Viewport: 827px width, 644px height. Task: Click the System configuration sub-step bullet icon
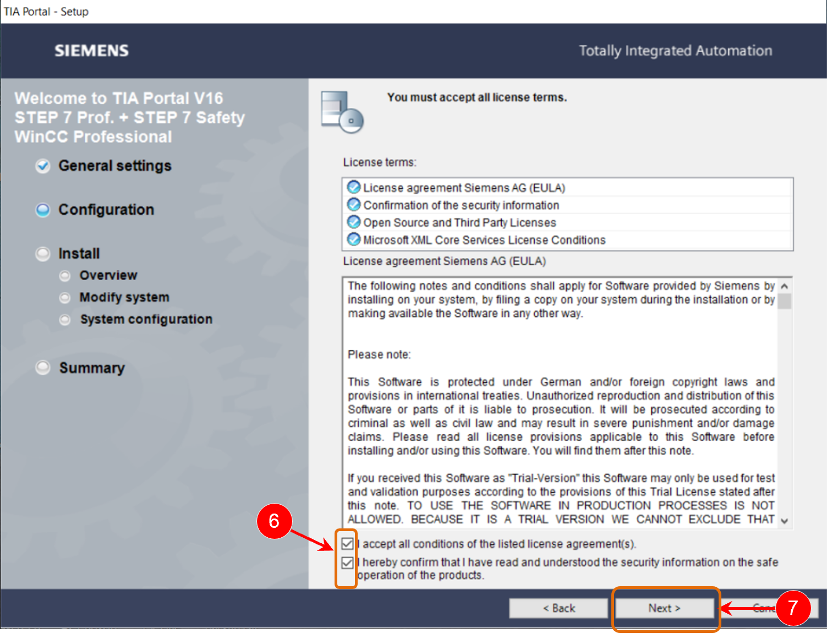point(65,319)
